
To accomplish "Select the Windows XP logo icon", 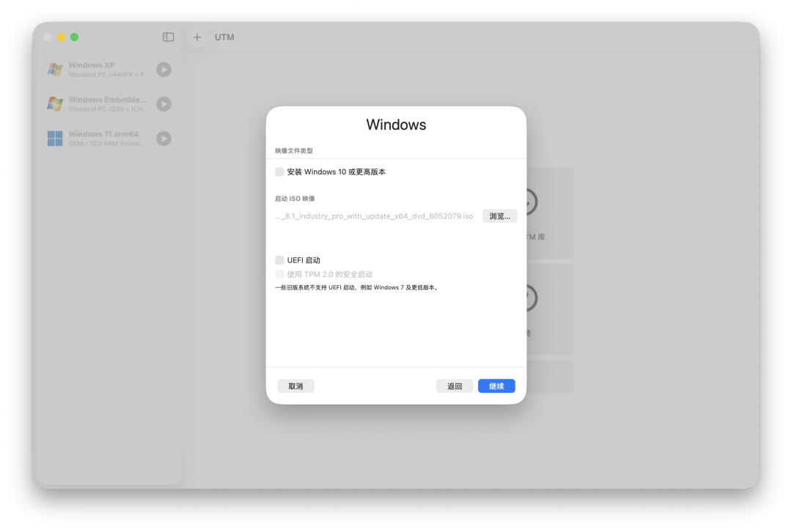I will (55, 70).
